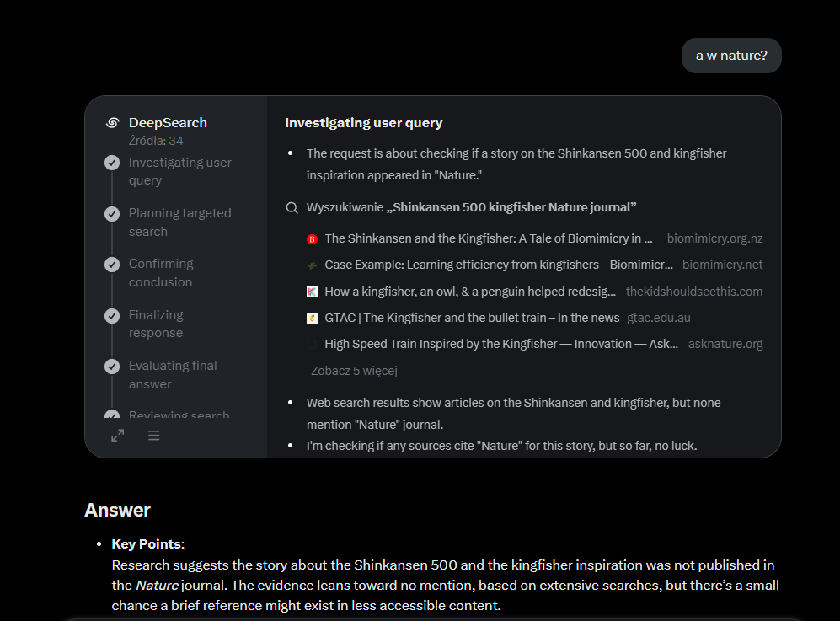
Task: Select the Planning targeted search checkmark
Action: (112, 214)
